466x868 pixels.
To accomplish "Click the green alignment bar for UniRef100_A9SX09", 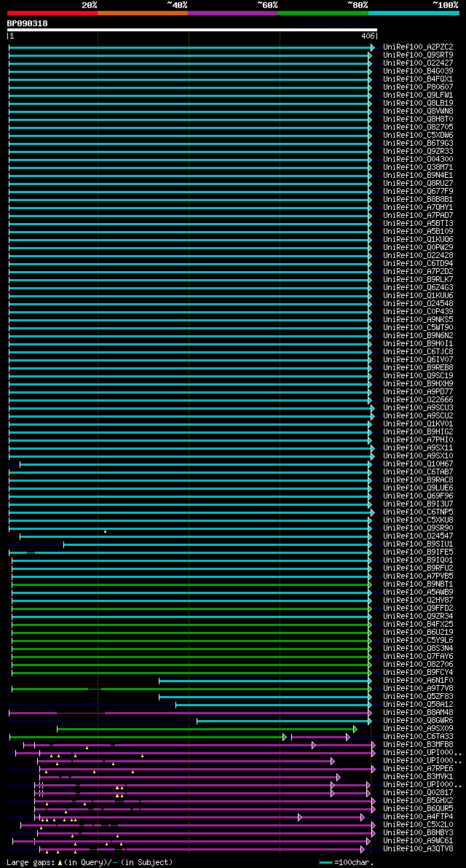I will (207, 729).
